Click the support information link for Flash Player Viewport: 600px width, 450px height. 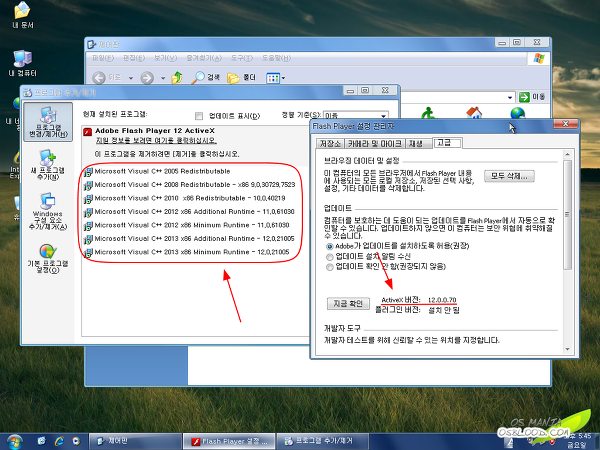(x=156, y=140)
